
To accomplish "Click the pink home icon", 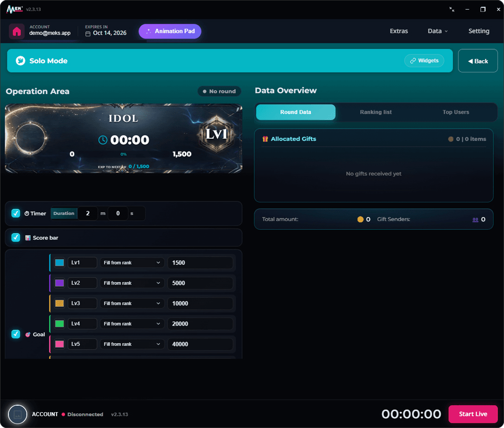I will coord(17,31).
